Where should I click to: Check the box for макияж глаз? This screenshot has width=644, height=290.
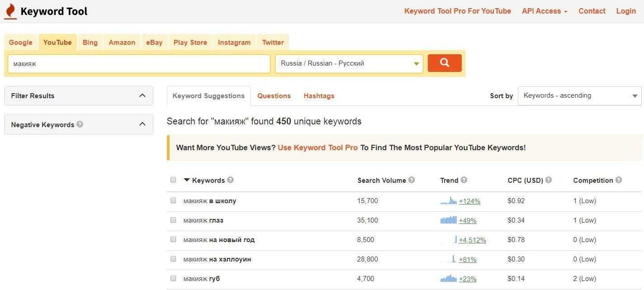point(173,220)
